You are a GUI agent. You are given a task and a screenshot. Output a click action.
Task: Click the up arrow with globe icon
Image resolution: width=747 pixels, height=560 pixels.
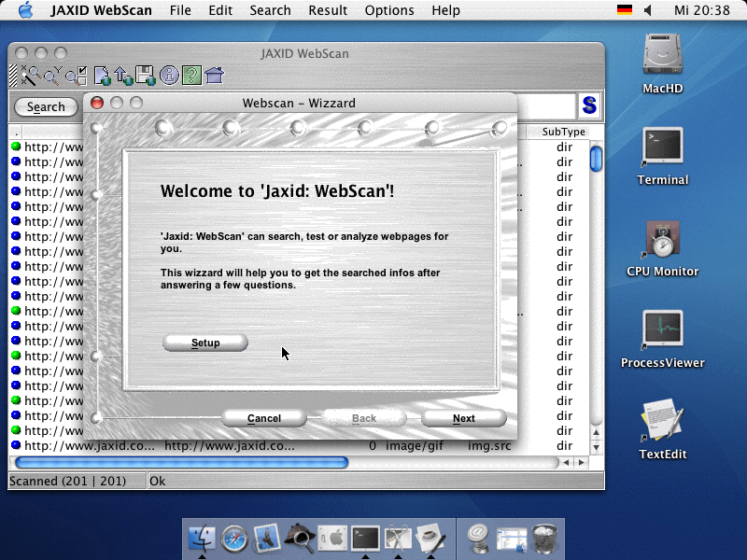point(124,76)
